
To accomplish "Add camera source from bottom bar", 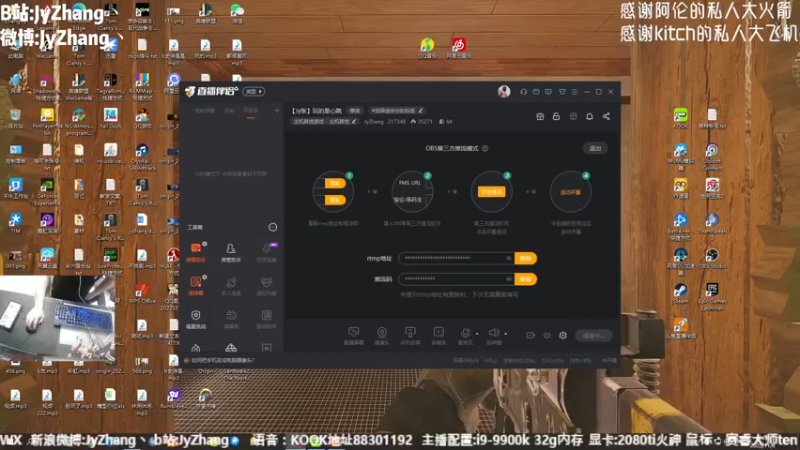I will pos(382,336).
